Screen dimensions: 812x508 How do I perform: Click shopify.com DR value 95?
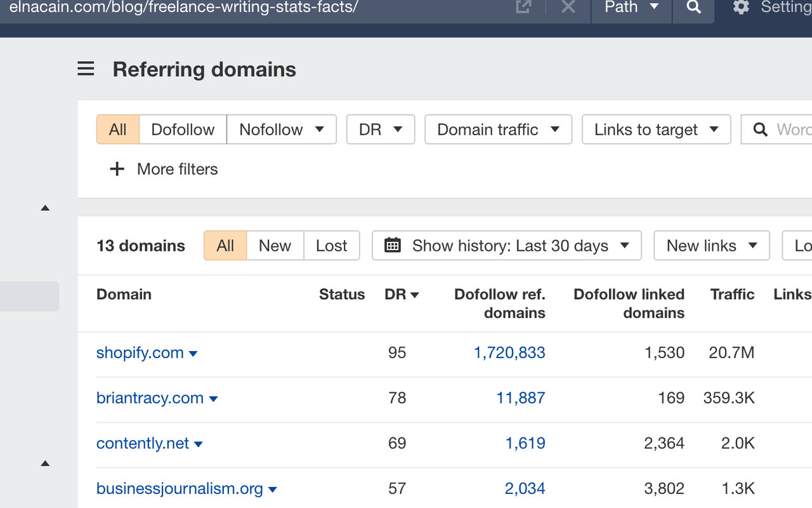point(397,352)
